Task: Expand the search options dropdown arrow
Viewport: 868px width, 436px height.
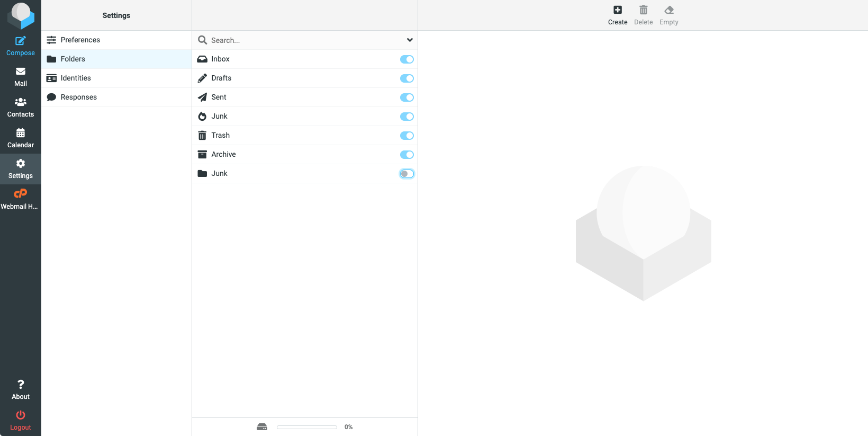Action: (x=410, y=40)
